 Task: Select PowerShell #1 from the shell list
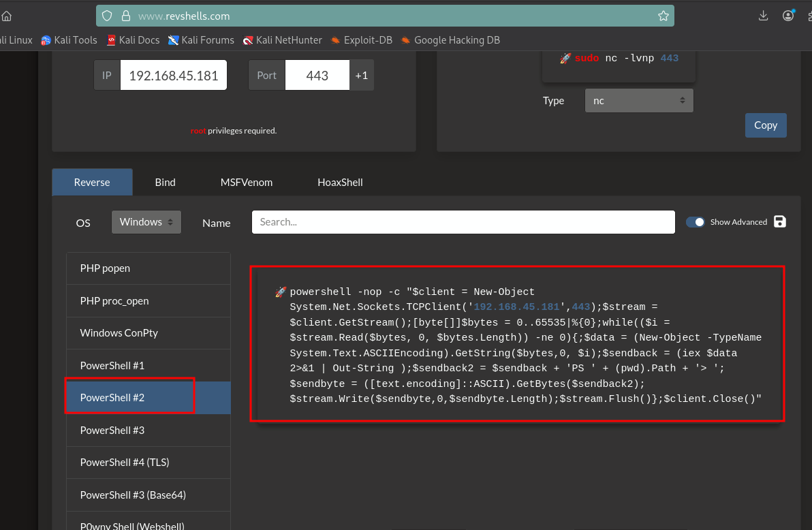point(148,366)
